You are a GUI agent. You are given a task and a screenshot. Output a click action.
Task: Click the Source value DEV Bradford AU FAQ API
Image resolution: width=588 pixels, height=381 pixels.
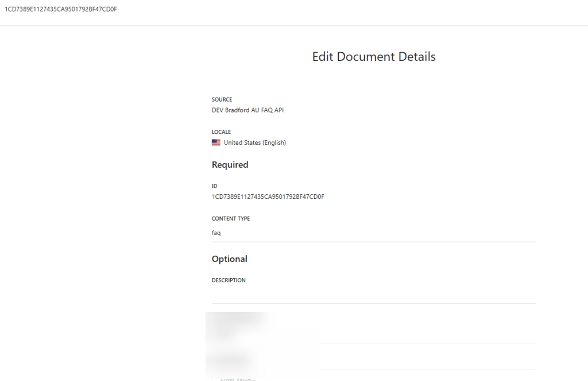(247, 110)
